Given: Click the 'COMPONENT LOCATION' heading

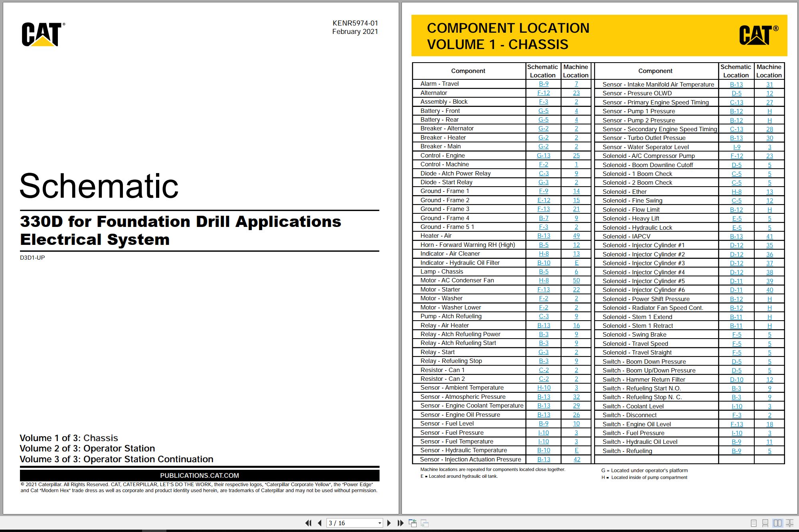Looking at the screenshot, I should (508, 28).
